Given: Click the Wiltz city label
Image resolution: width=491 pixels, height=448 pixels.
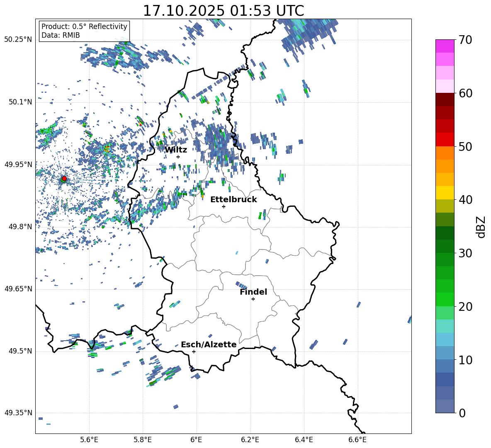Looking at the screenshot, I should tap(176, 150).
